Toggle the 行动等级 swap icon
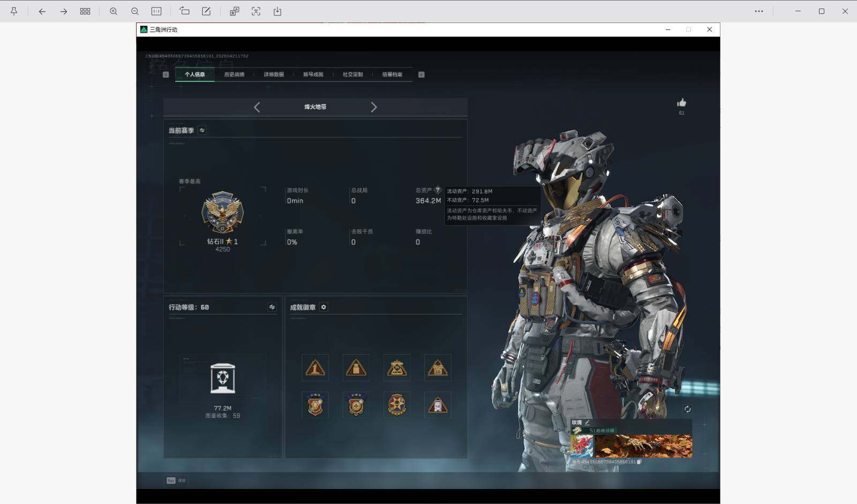This screenshot has height=504, width=857. [272, 307]
